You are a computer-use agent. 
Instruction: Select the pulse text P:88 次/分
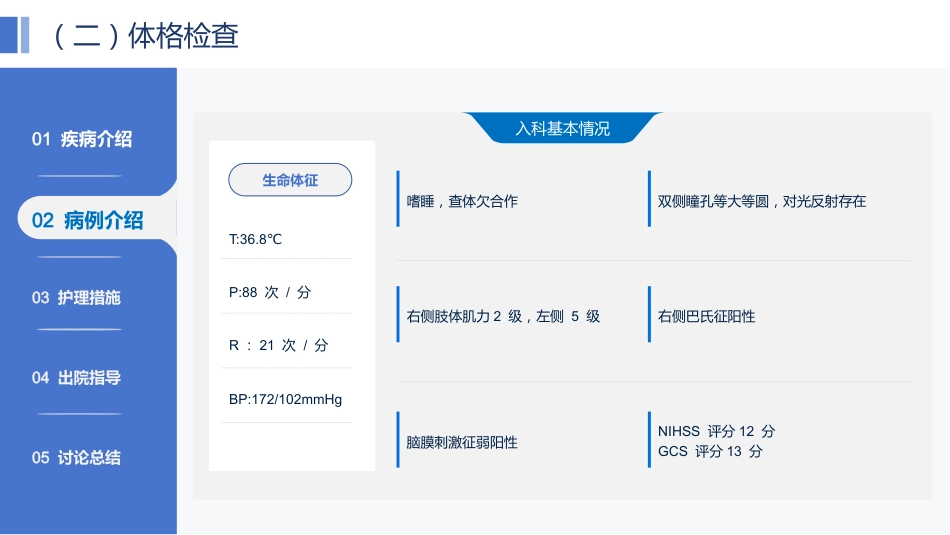[x=270, y=292]
